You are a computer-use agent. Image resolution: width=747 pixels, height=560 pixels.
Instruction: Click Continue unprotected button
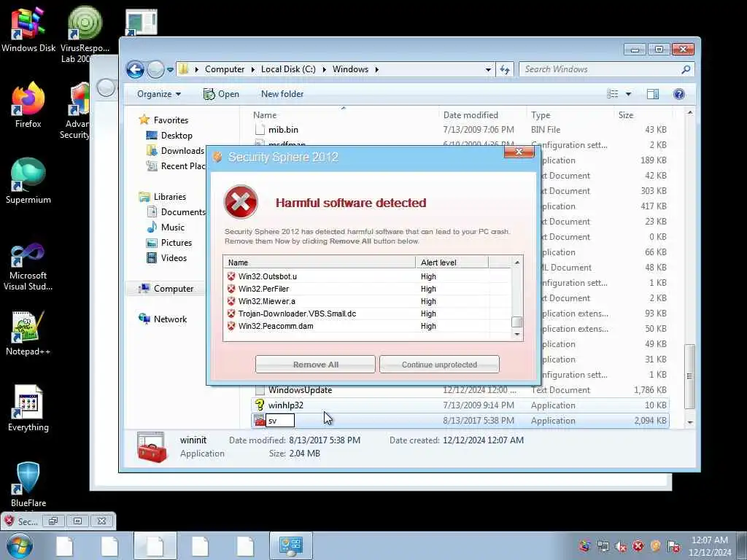[x=439, y=365]
